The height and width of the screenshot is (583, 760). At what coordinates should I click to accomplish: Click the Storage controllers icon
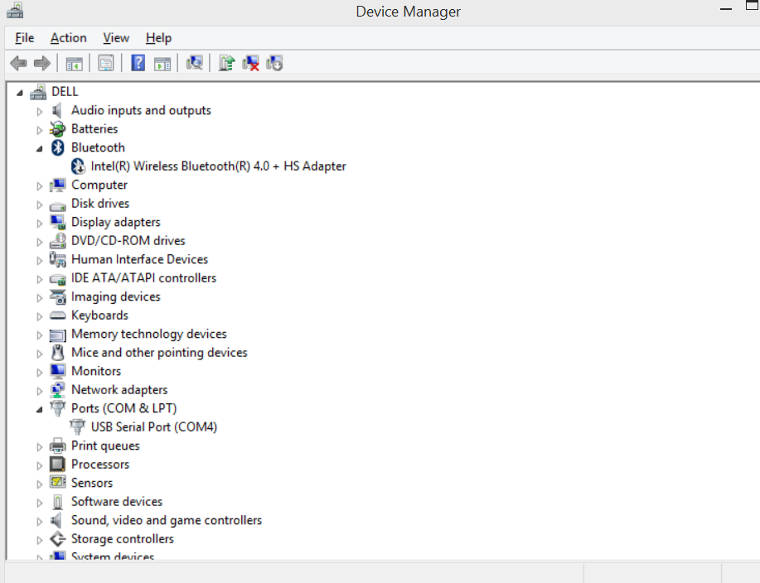pos(58,538)
